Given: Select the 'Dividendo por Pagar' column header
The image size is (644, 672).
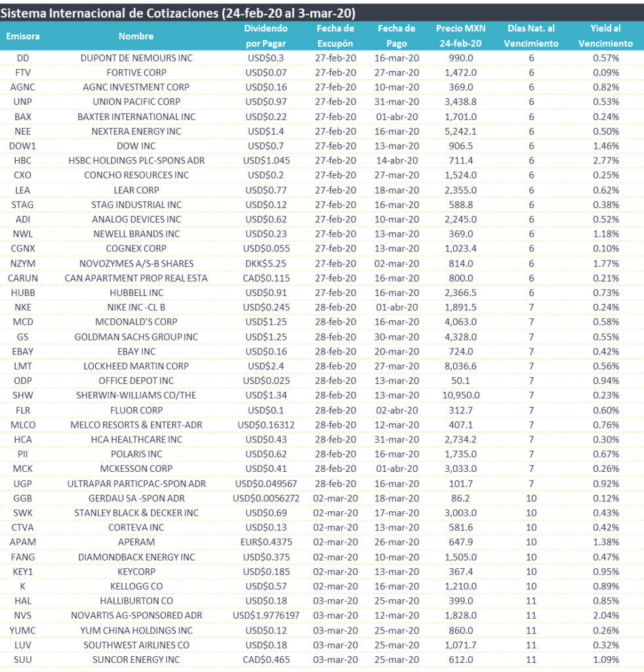Looking at the screenshot, I should click(x=266, y=36).
